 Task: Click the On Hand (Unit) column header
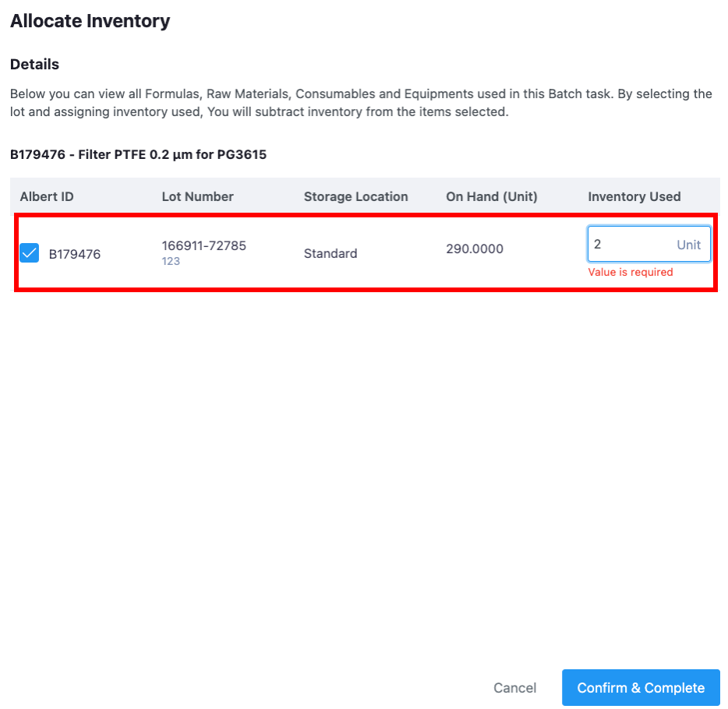(x=492, y=196)
